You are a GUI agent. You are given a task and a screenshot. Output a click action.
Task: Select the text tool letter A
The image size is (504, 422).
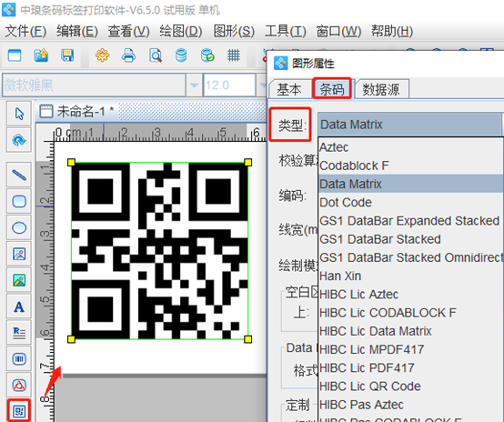[x=19, y=306]
